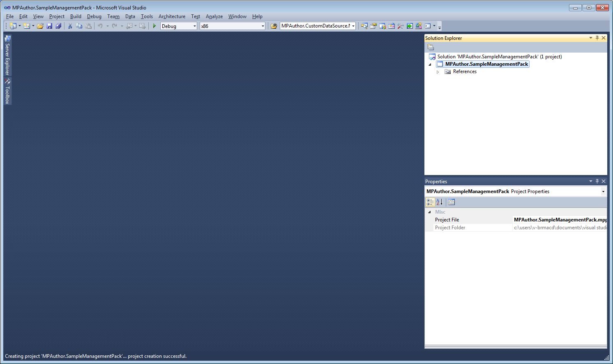Click the Add New Item toolbar icon
The width and height of the screenshot is (613, 364).
point(27,26)
